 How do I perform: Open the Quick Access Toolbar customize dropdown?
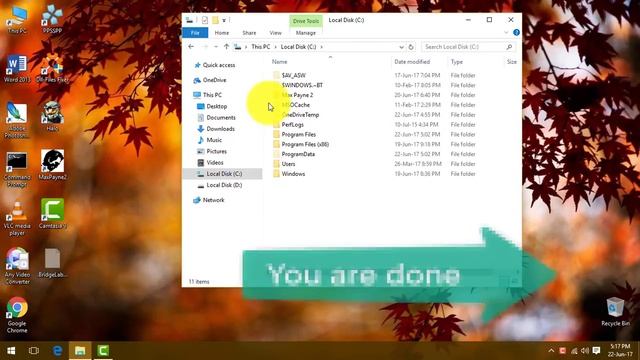pyautogui.click(x=224, y=20)
